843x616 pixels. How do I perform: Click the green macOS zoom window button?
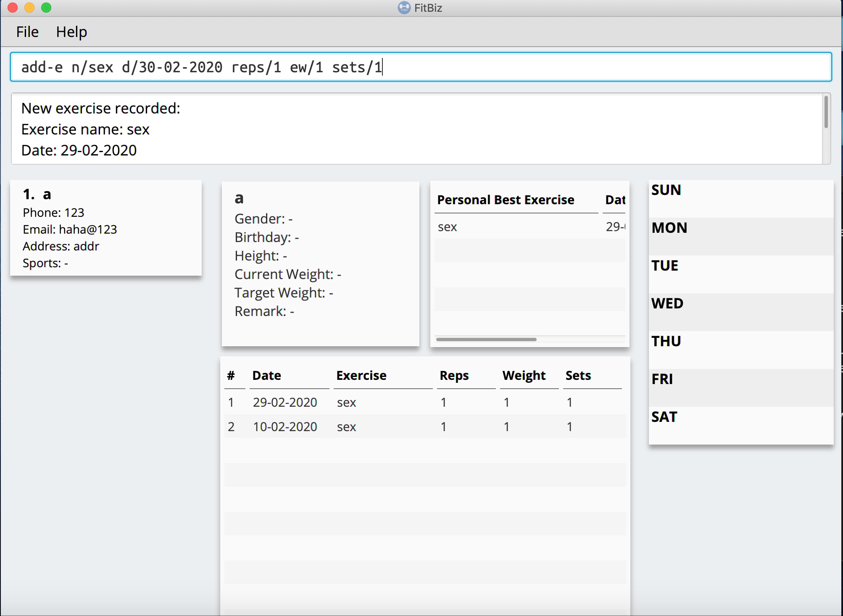(x=46, y=8)
